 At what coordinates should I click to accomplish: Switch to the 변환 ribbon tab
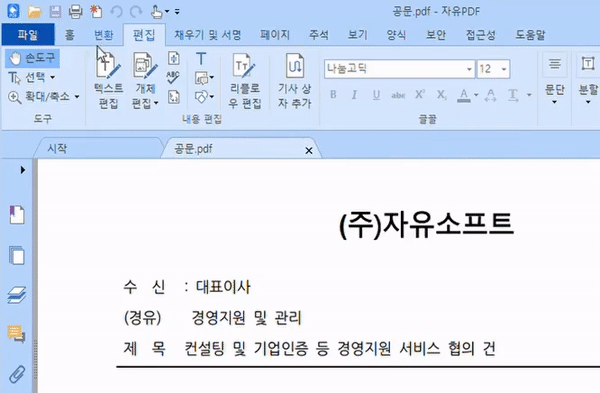[104, 35]
